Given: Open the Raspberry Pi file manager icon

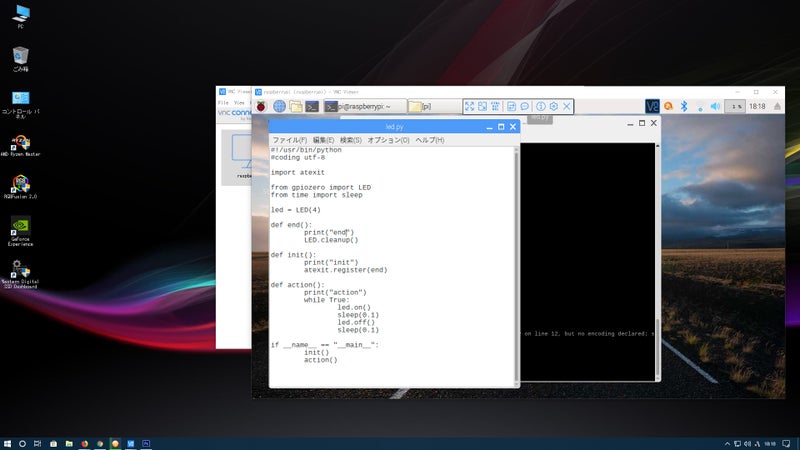Looking at the screenshot, I should (x=295, y=105).
